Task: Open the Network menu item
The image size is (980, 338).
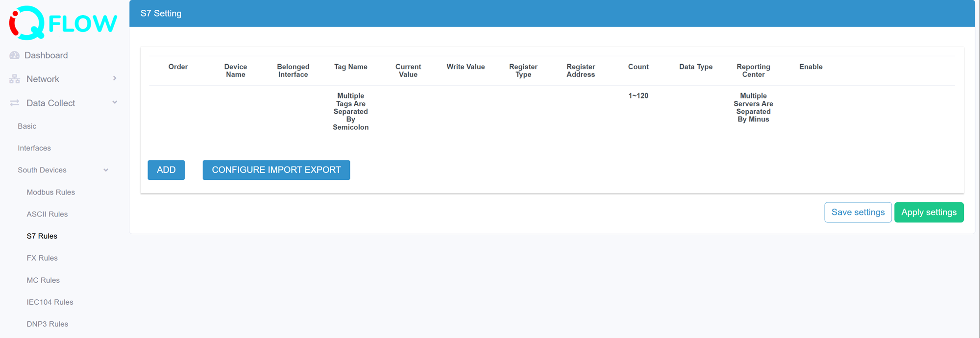Action: click(43, 79)
